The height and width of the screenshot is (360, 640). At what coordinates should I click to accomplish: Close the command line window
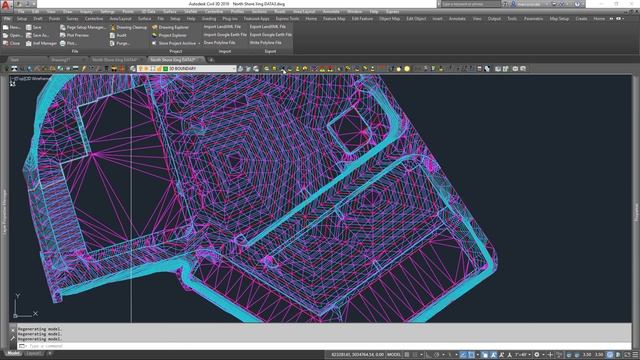[x=13, y=329]
